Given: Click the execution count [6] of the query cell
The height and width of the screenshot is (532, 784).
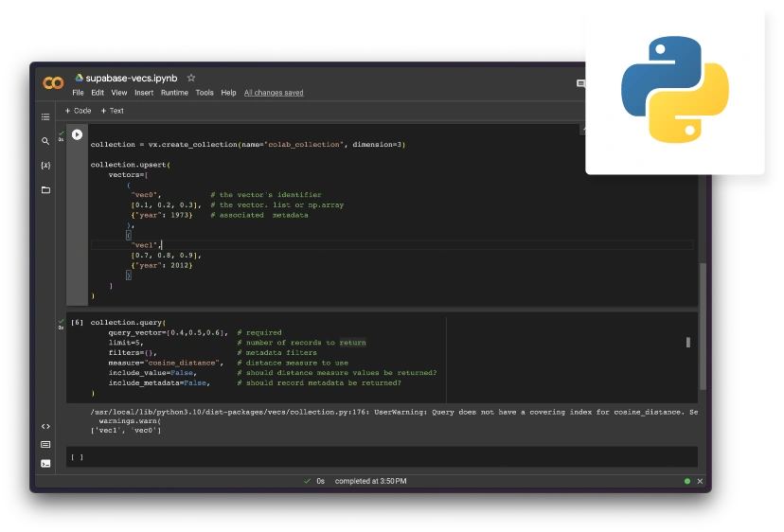Looking at the screenshot, I should pos(77,323).
